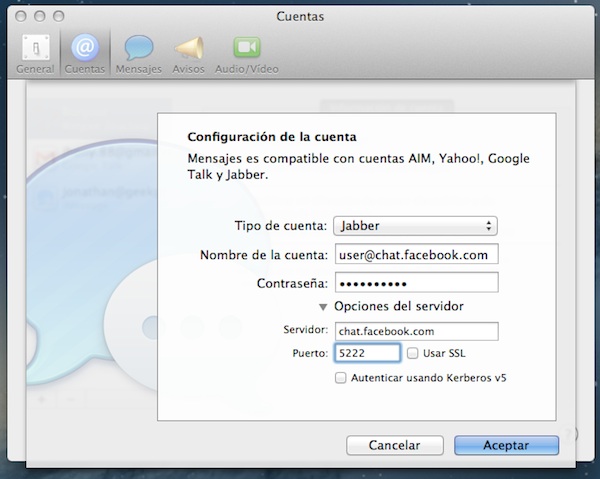
Task: Collapse Opciones del servidor disclosure triangle
Action: (x=323, y=307)
